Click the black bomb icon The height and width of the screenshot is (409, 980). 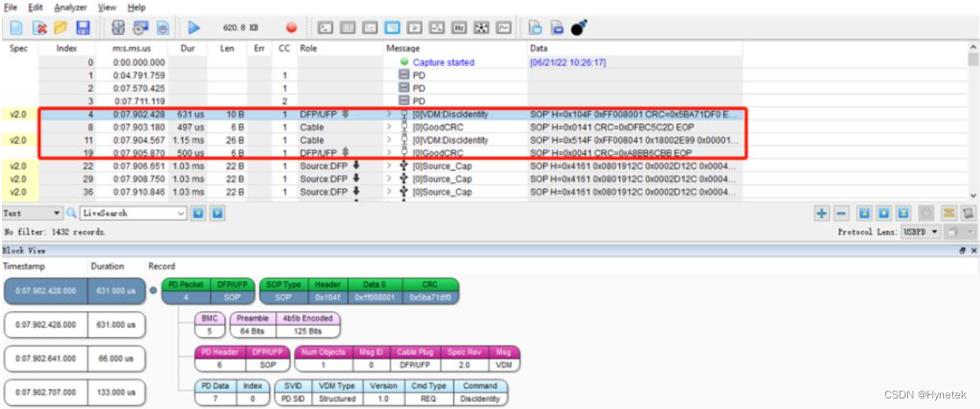tap(580, 27)
